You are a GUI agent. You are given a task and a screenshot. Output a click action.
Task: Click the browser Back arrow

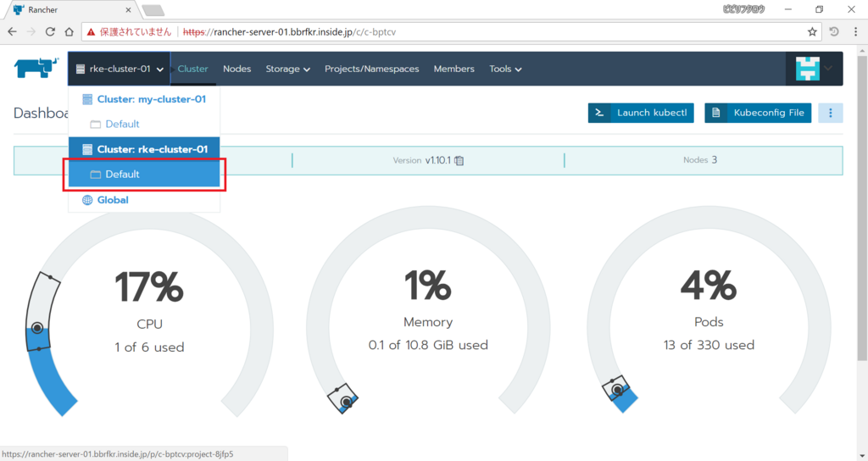tap(12, 31)
